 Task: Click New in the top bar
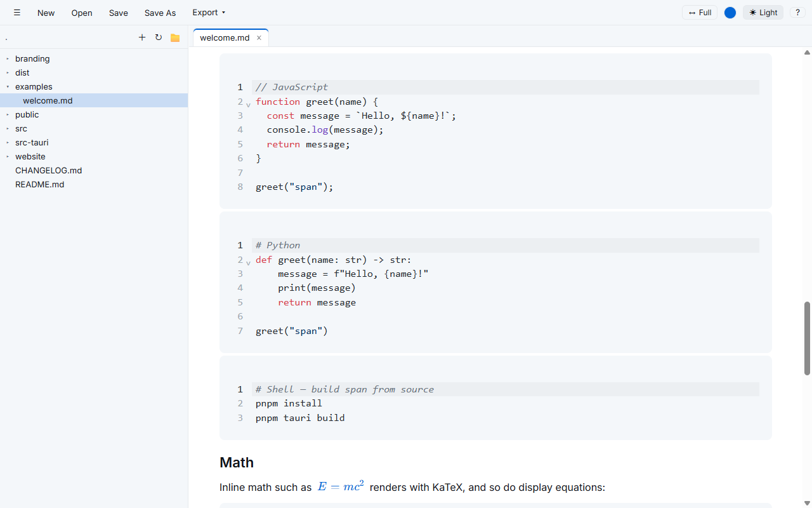coord(46,13)
